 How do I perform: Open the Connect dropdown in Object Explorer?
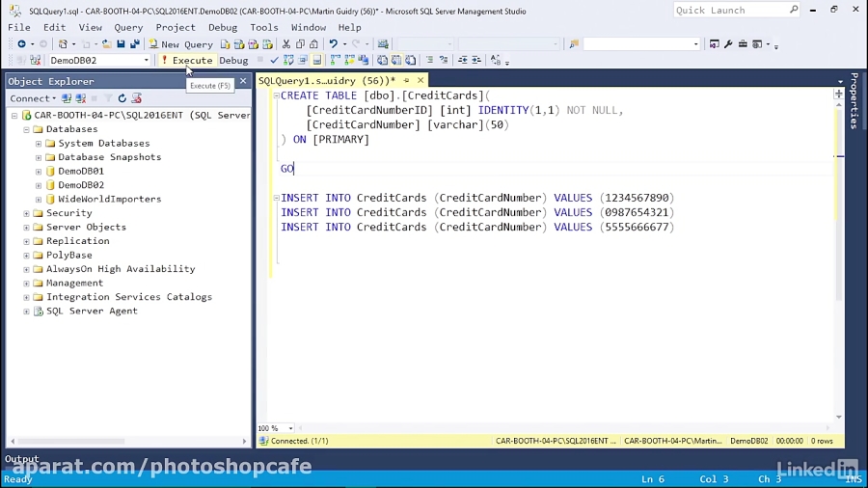(x=33, y=98)
